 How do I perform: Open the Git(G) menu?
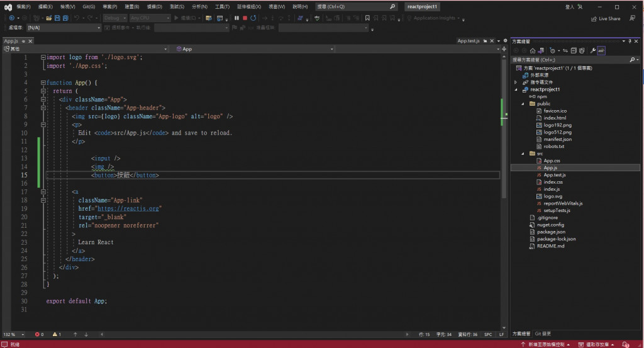tap(89, 6)
